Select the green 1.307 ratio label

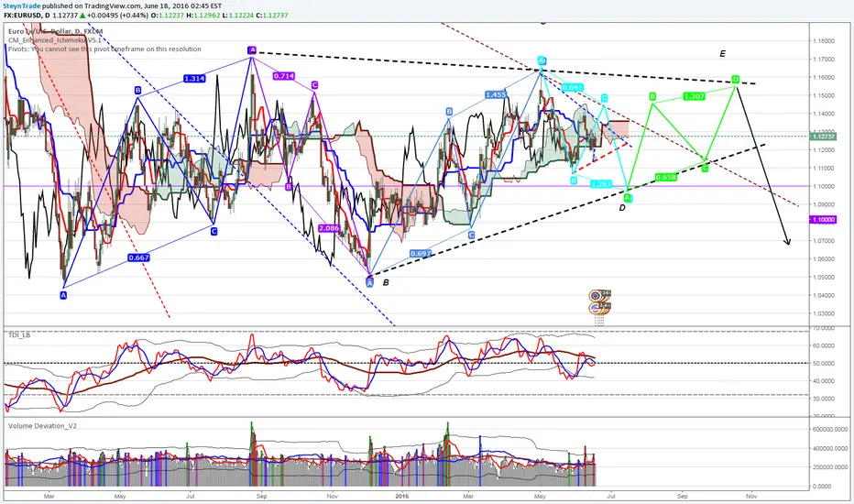tap(694, 96)
